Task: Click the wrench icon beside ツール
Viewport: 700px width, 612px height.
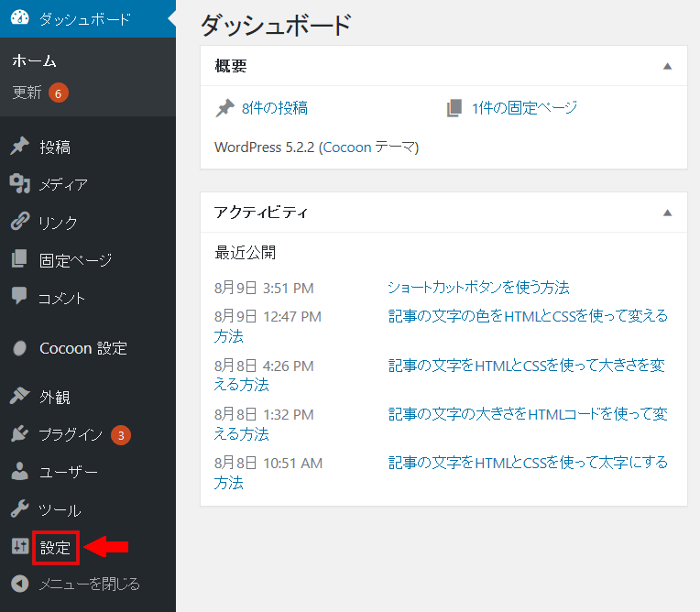Action: point(19,509)
